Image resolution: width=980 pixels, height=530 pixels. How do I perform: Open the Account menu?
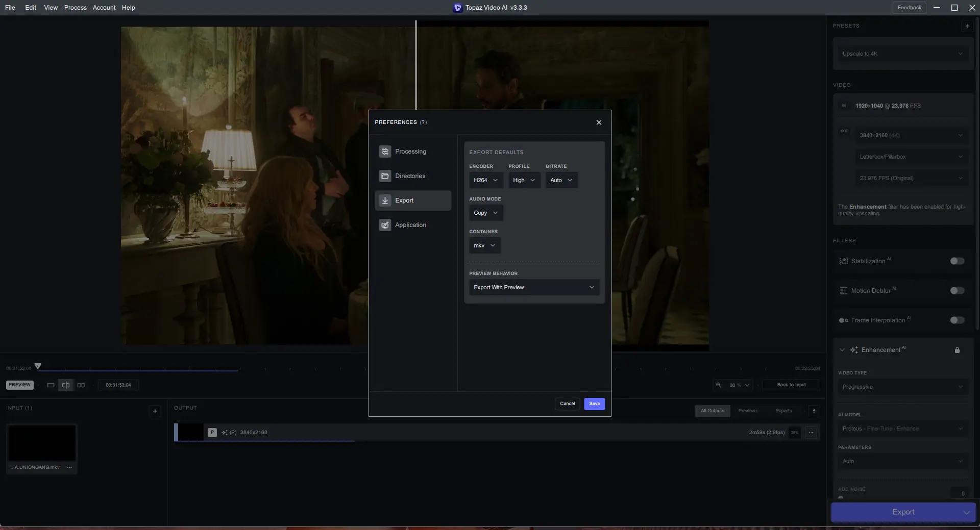coord(104,8)
